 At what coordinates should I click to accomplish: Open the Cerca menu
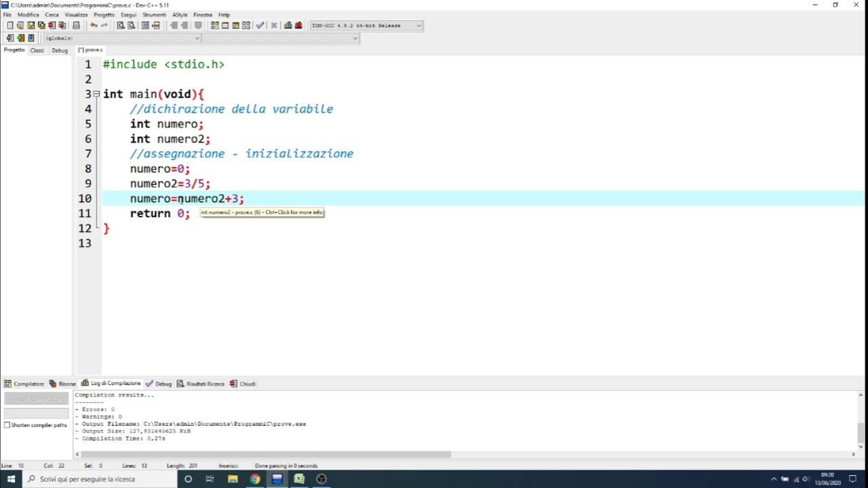pyautogui.click(x=52, y=15)
